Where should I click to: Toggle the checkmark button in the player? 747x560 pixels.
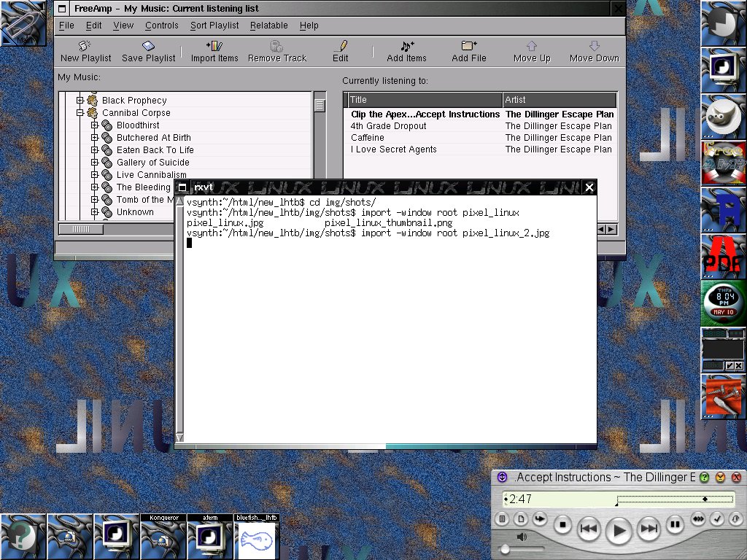(717, 520)
